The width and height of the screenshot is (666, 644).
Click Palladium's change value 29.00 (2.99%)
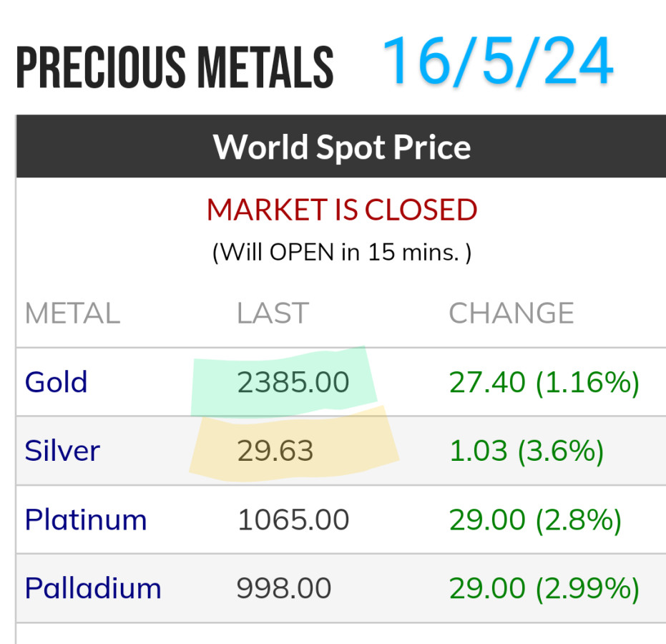point(544,588)
